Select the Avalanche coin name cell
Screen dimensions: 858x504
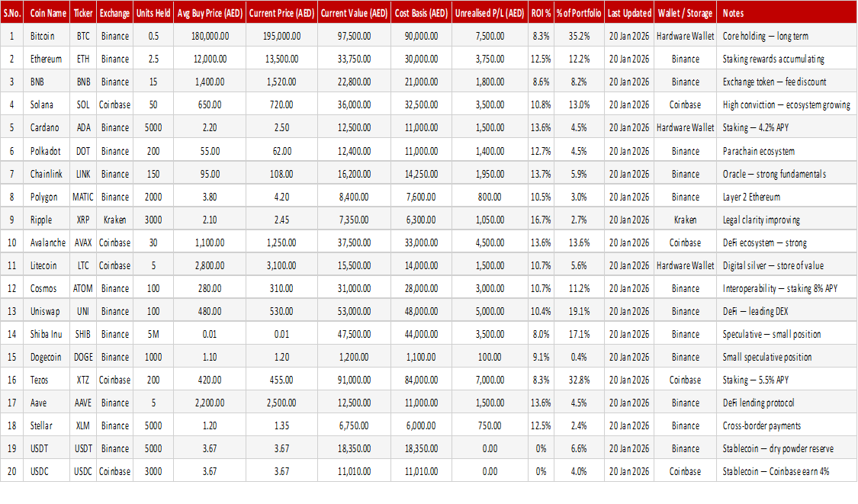[x=47, y=243]
